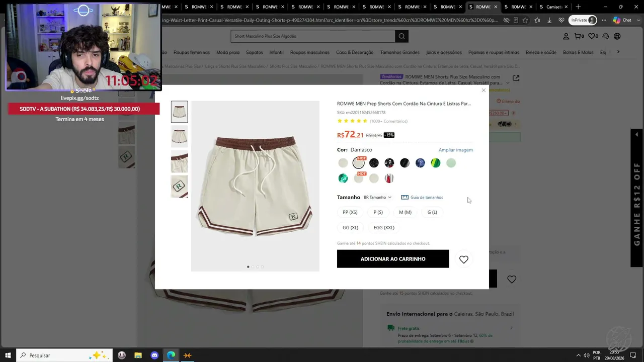Screen dimensions: 644x362
Task: Select size P (S)
Action: click(x=378, y=212)
